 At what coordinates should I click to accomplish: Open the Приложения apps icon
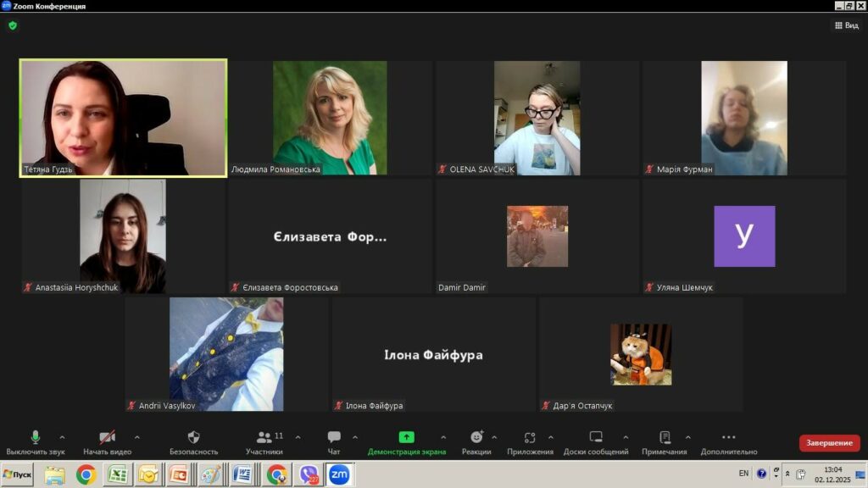click(x=530, y=438)
